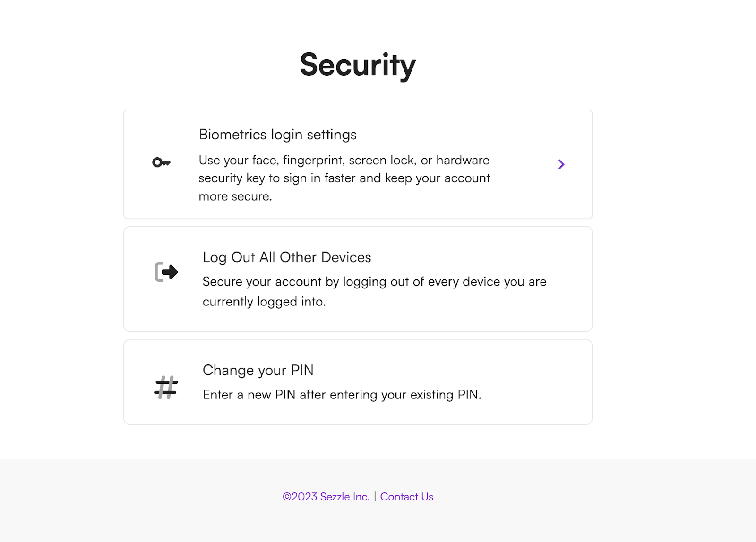
Task: Click the key icon for biometrics
Action: pos(161,162)
